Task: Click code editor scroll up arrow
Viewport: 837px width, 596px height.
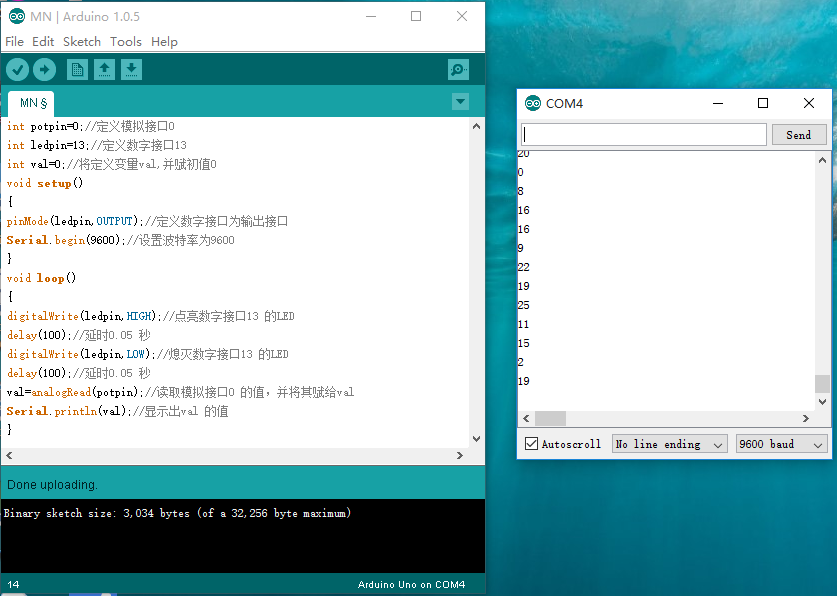Action: point(476,126)
